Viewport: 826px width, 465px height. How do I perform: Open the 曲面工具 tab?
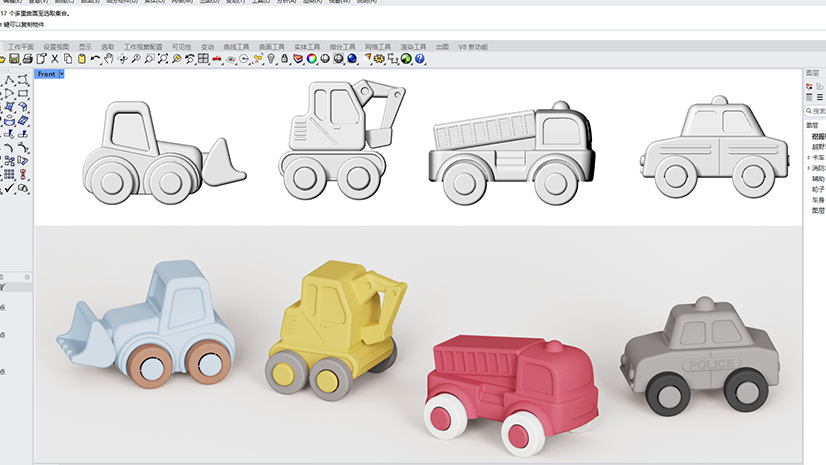point(272,47)
